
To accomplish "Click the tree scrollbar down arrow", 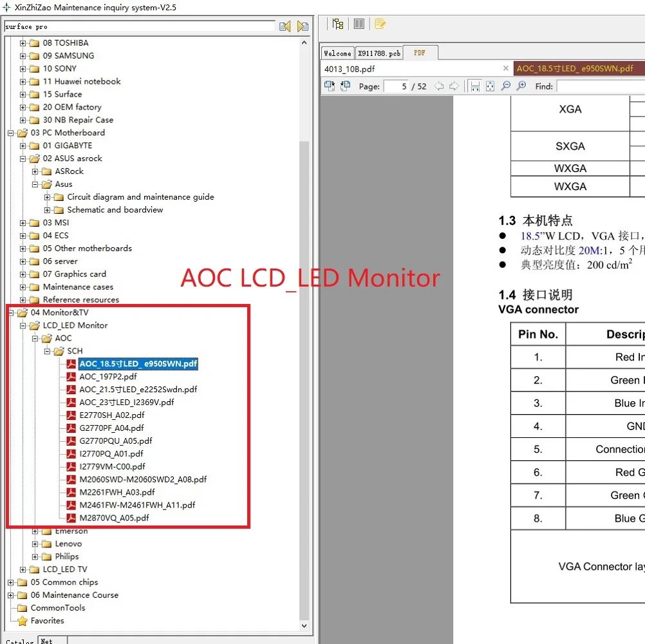I will click(x=304, y=626).
